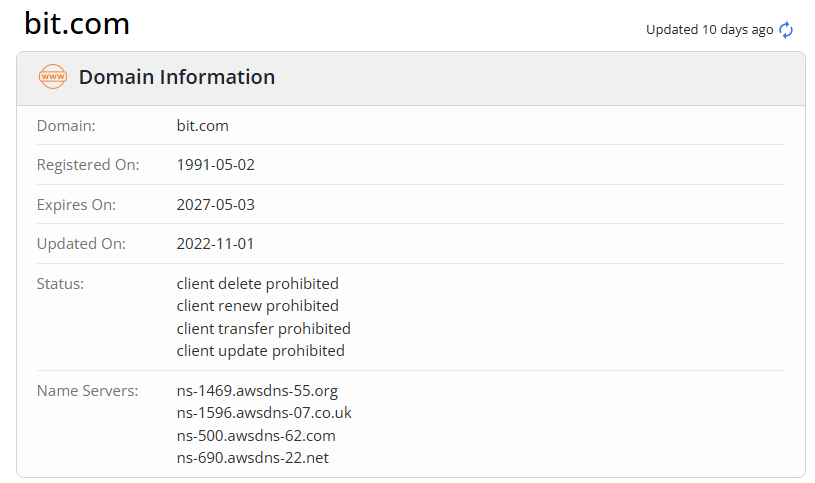Image resolution: width=815 pixels, height=483 pixels.
Task: Click client delete prohibited status
Action: 258,283
